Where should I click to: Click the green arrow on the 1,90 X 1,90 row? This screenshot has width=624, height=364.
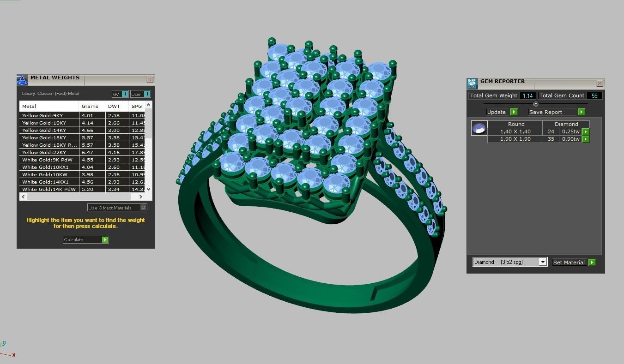coord(586,139)
